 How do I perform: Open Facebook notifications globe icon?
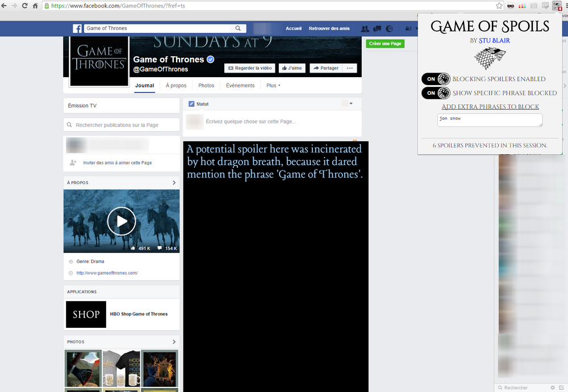click(389, 28)
